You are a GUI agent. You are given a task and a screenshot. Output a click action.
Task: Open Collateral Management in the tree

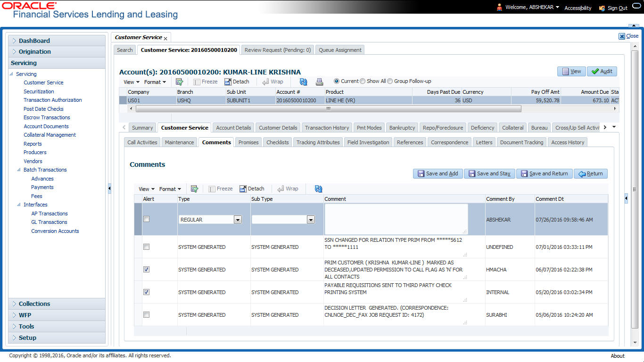pos(50,135)
